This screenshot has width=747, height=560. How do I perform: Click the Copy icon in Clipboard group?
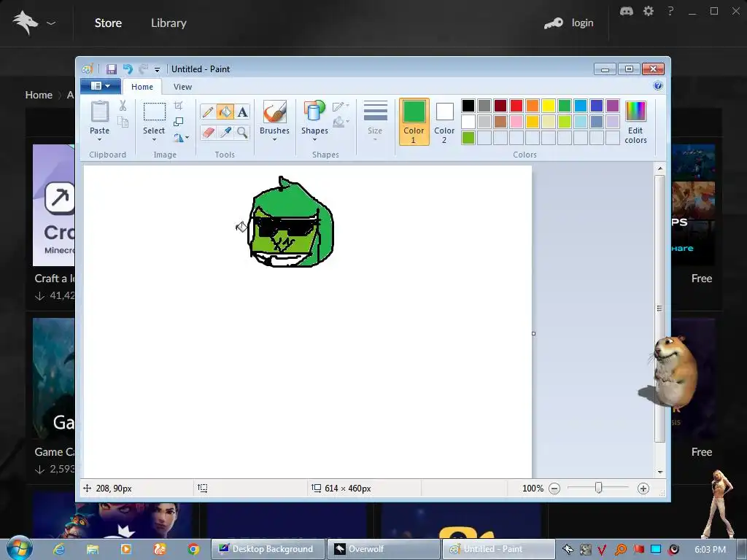123,122
